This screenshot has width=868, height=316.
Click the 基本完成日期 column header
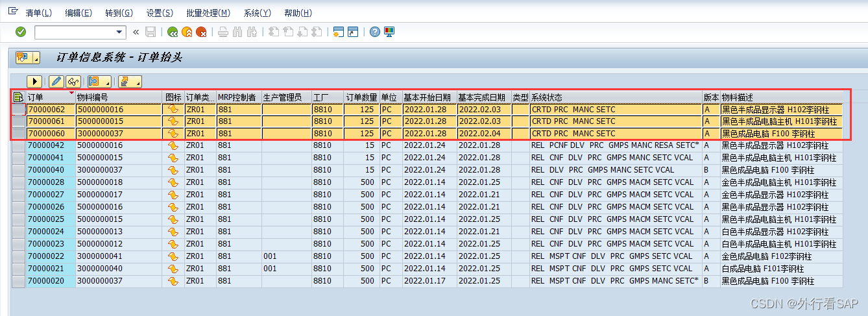coord(484,97)
